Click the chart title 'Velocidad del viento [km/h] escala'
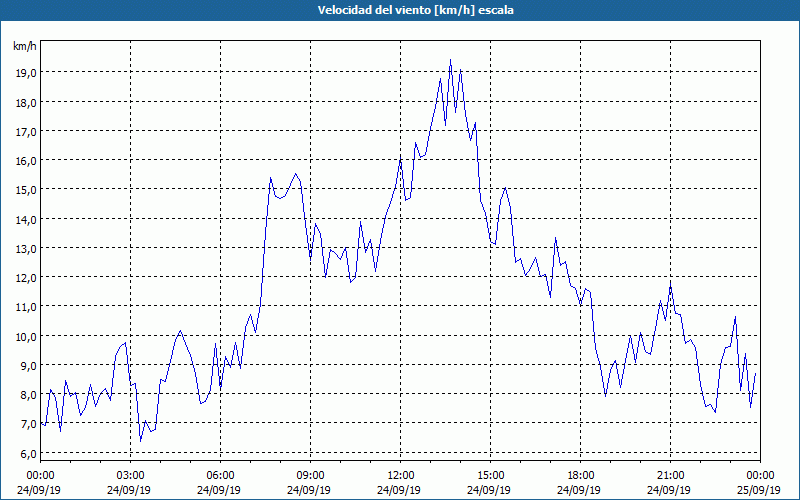800x500 pixels. tap(415, 10)
